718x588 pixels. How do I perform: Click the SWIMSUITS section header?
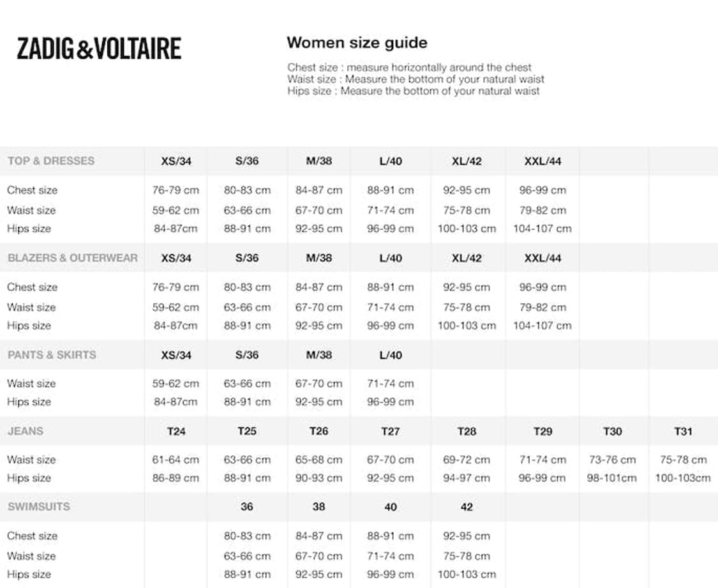[38, 506]
